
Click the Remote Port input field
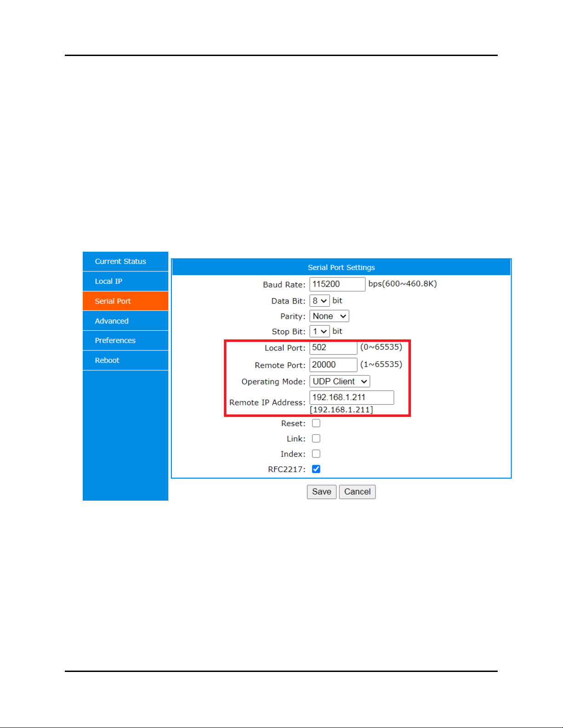pyautogui.click(x=333, y=365)
